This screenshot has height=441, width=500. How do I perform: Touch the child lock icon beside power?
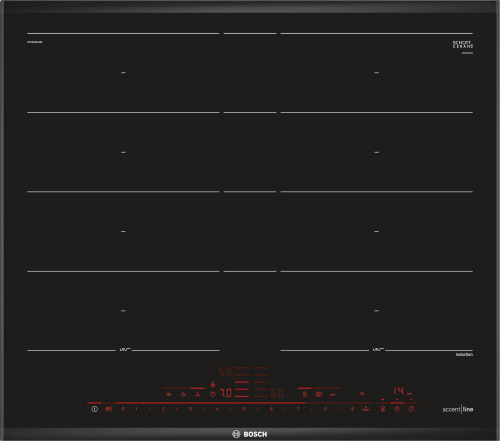click(x=109, y=409)
